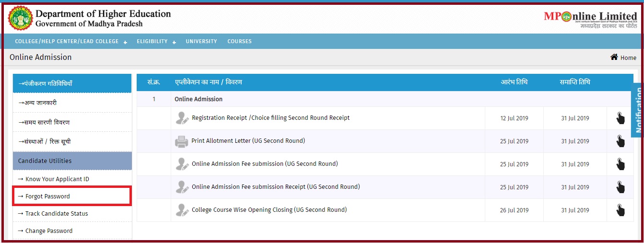Expand पंजीकरण गतिविधियाँ sidebar section
Viewport: 644px width, 243px height.
pos(72,83)
